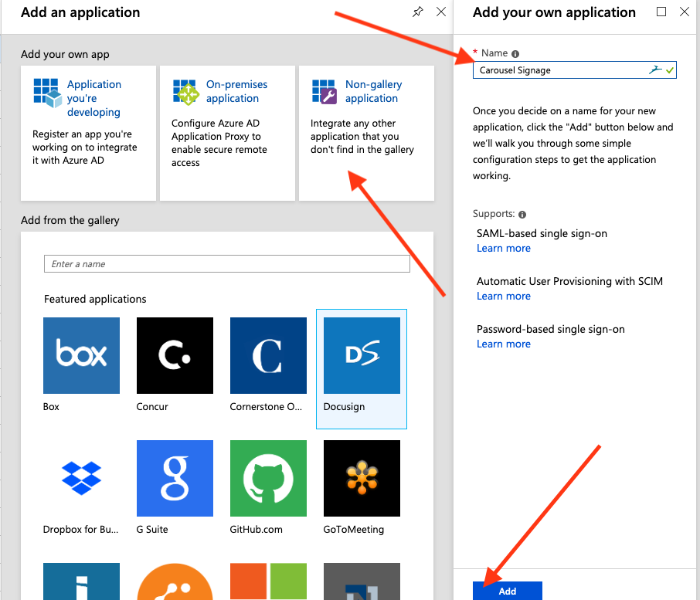Select the Concur app tile

175,355
